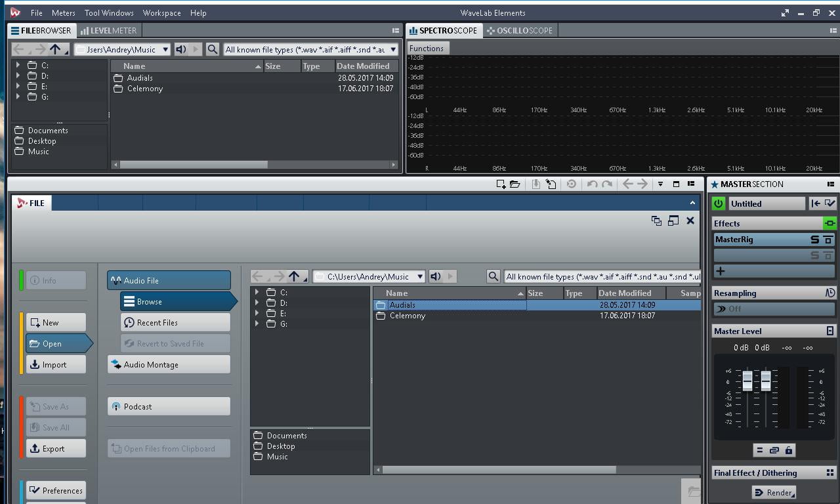Click the Recent Files button

click(175, 322)
